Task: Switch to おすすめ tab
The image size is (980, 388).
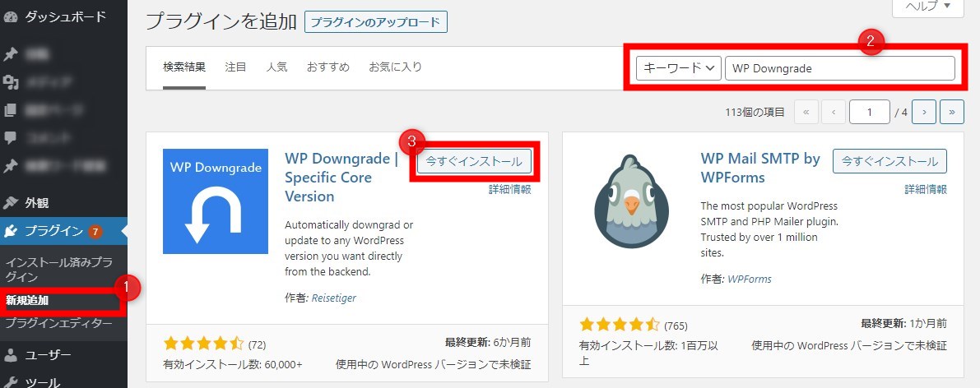Action: [328, 67]
